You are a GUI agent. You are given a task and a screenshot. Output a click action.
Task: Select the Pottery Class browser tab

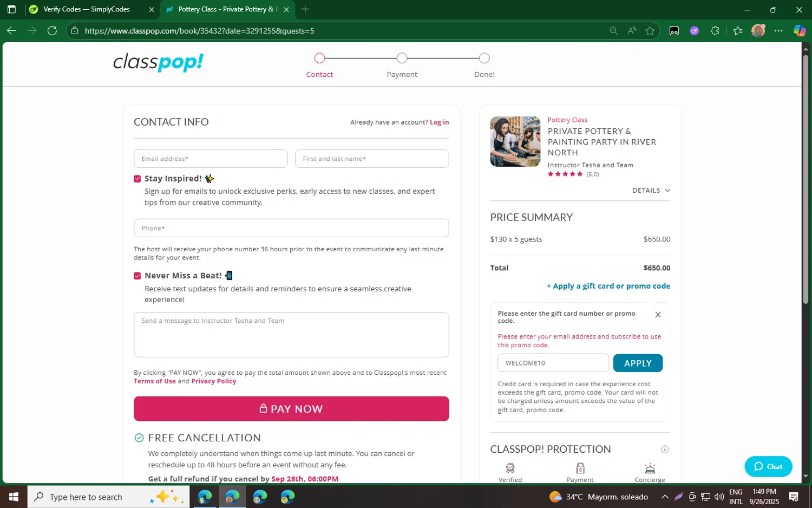pyautogui.click(x=228, y=9)
